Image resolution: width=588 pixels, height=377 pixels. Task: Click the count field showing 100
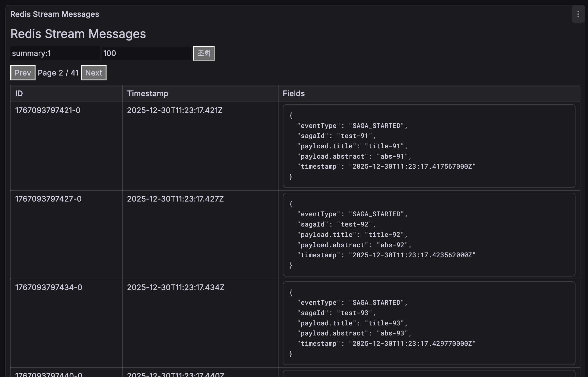146,53
